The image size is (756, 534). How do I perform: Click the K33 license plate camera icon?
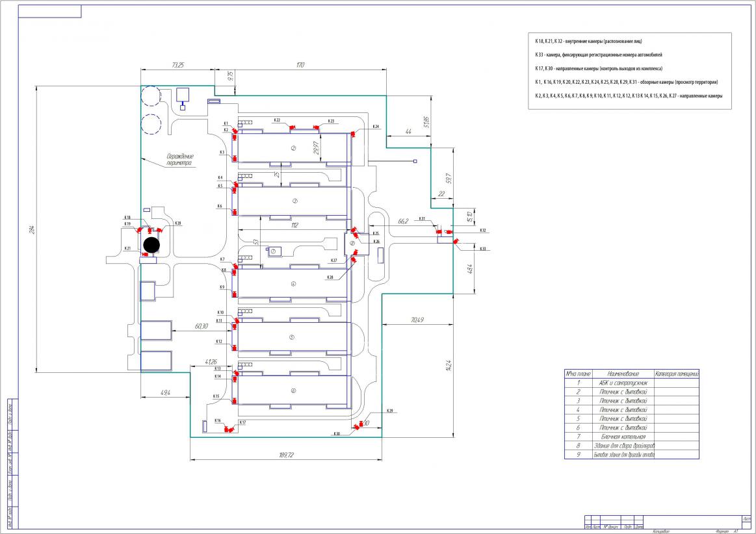pos(456,242)
